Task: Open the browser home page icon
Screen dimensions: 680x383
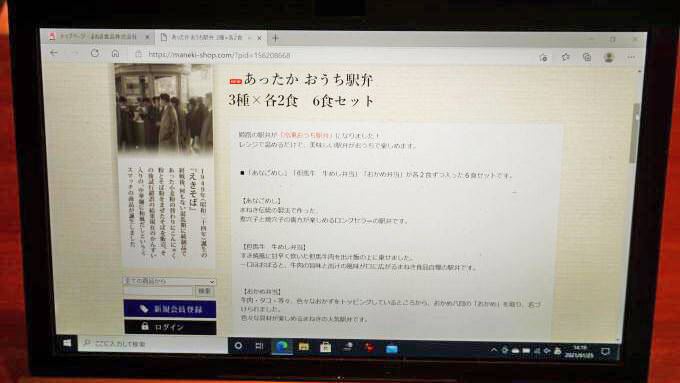Action: click(115, 53)
